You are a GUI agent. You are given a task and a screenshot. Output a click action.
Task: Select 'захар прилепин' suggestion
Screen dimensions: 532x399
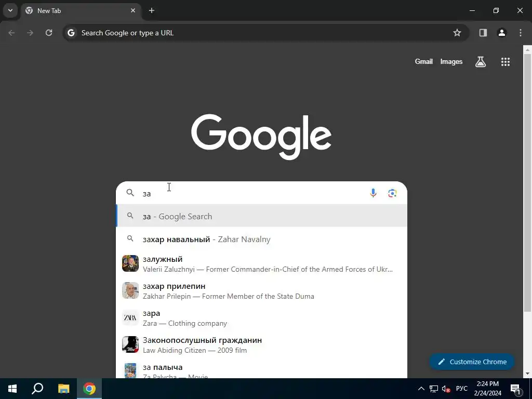coord(261,291)
